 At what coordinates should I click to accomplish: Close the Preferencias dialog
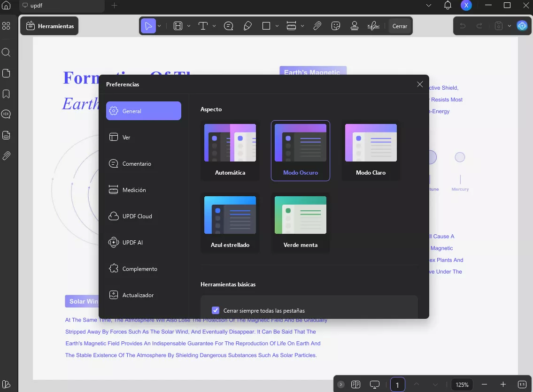tap(420, 84)
